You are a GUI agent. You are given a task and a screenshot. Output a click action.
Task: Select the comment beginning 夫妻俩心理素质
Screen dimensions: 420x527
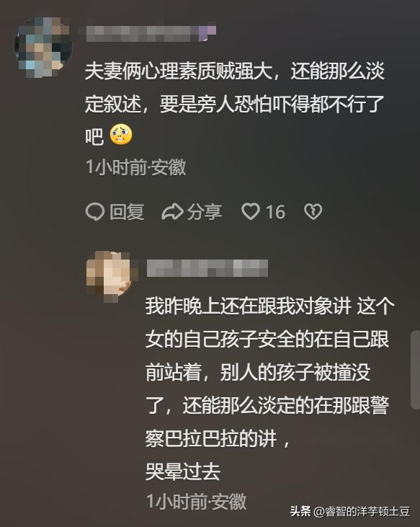[235, 104]
